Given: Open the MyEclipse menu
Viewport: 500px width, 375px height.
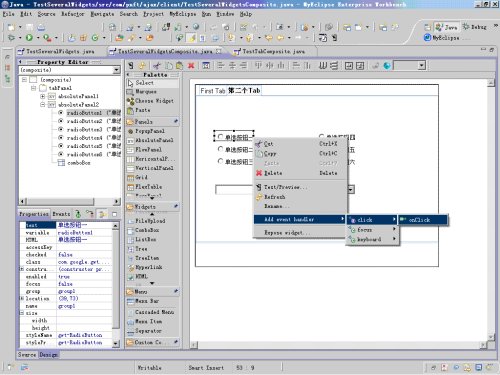Looking at the screenshot, I should tap(183, 14).
